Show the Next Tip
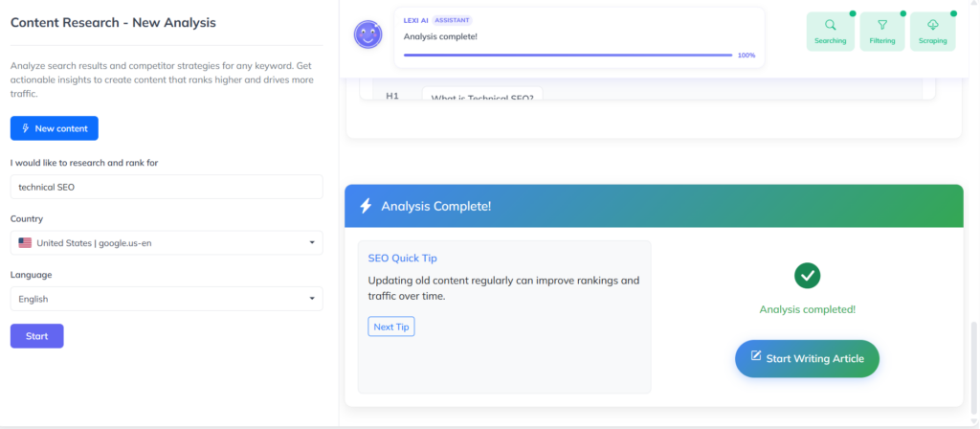This screenshot has height=429, width=980. tap(390, 327)
